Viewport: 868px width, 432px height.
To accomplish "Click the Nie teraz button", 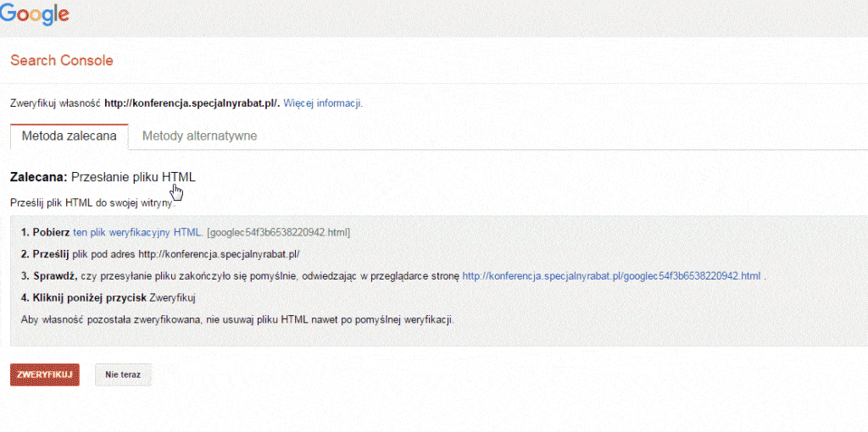I will click(123, 374).
